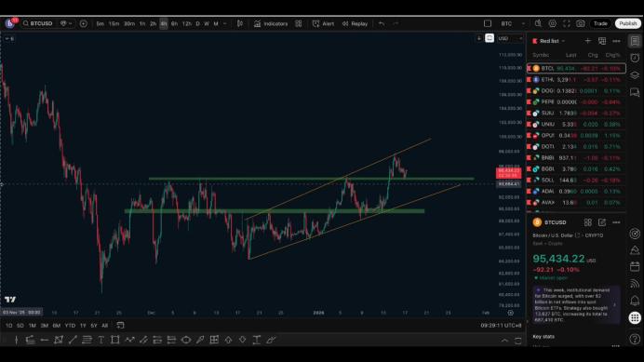Select the trend line drawing tool
The image size is (644, 362).
tap(73, 340)
